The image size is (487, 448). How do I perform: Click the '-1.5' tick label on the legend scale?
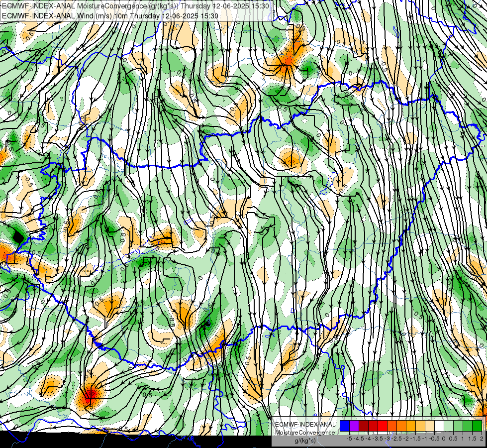coord(416,439)
